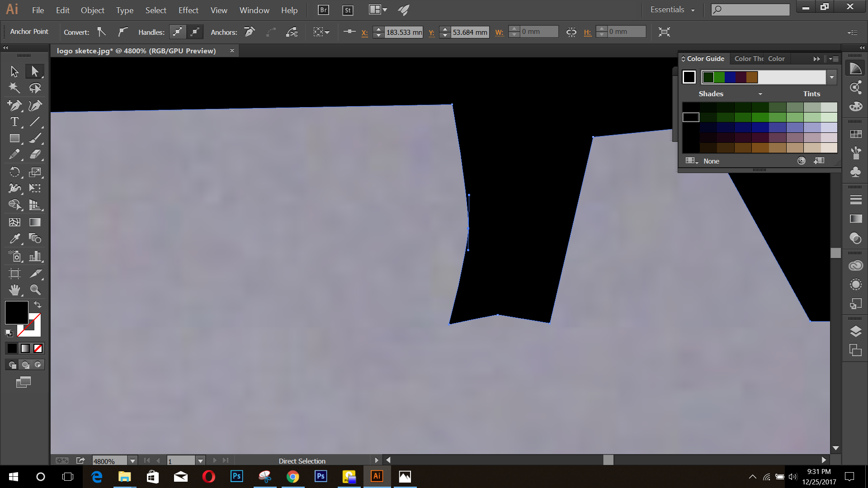Open the Window menu
This screenshot has height=488, width=868.
click(254, 10)
